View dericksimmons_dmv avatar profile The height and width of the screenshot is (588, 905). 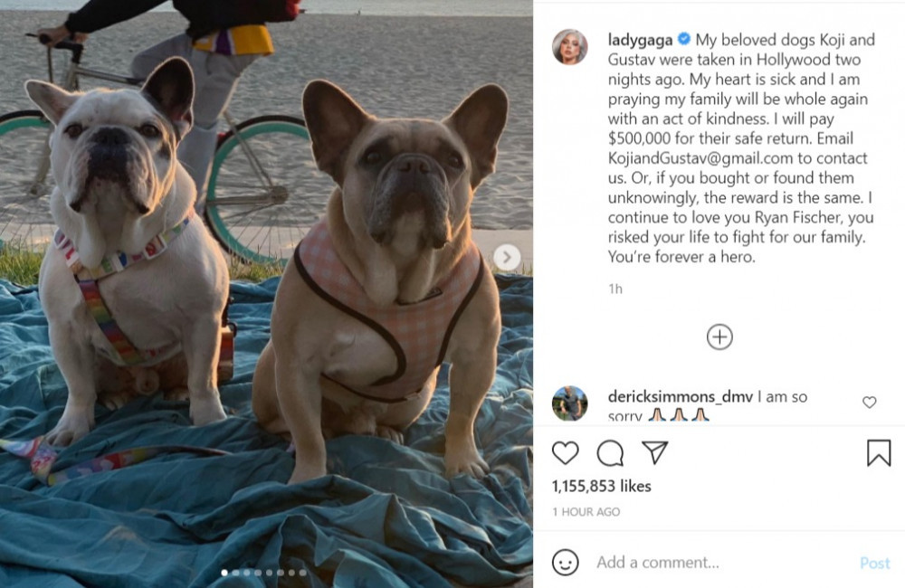pyautogui.click(x=569, y=403)
